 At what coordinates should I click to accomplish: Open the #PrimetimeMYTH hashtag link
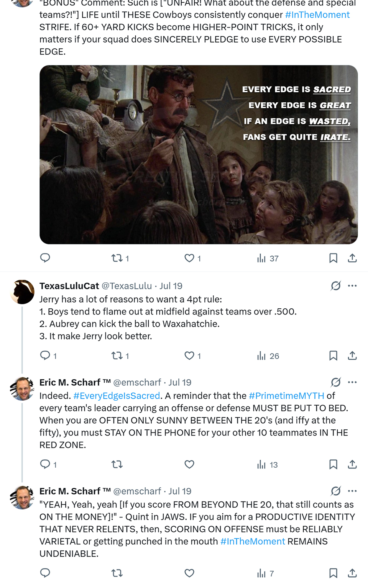pyautogui.click(x=286, y=396)
